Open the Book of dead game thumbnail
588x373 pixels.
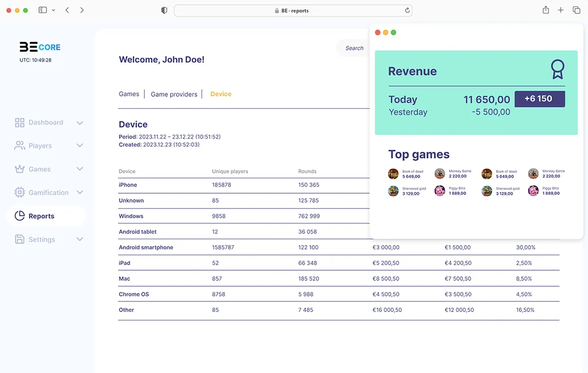coord(393,174)
